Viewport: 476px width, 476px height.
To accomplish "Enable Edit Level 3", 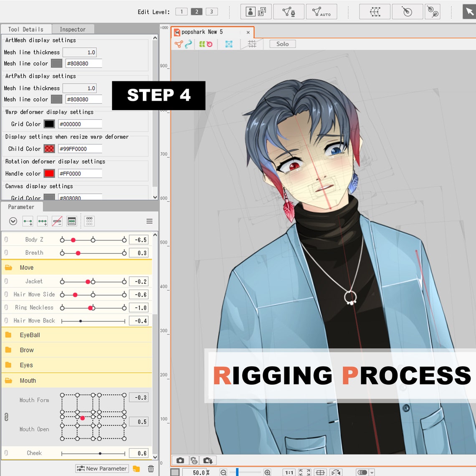I will (x=212, y=12).
